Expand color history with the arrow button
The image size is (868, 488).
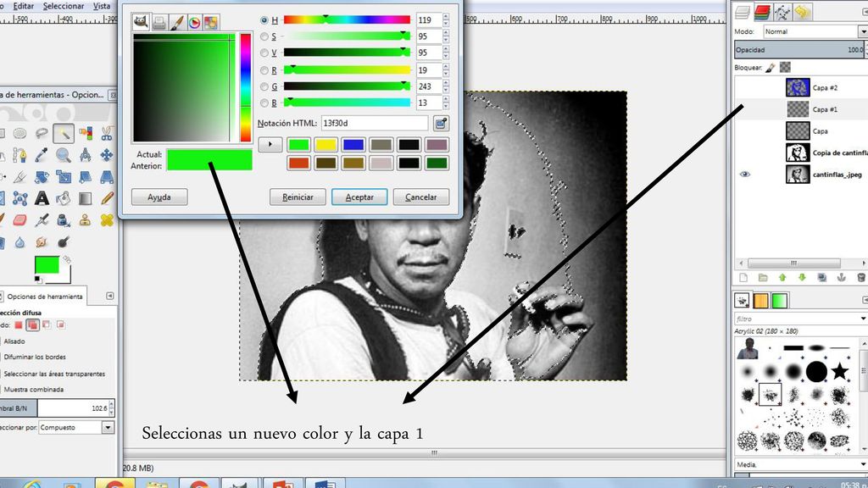pos(270,145)
